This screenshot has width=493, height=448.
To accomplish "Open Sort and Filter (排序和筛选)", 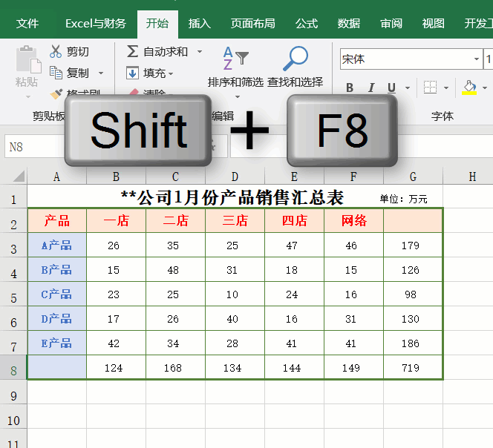I will [235, 65].
